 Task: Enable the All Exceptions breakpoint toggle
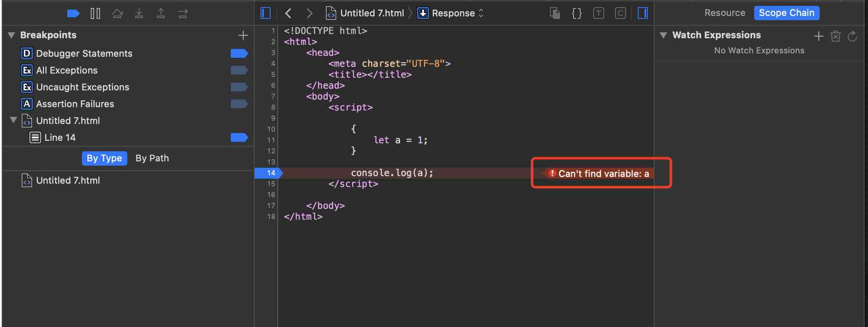click(239, 70)
